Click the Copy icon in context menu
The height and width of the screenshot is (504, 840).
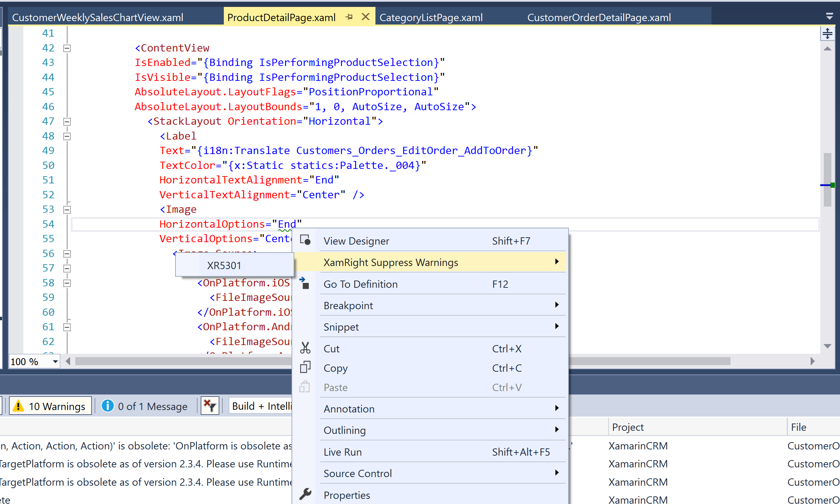(305, 368)
